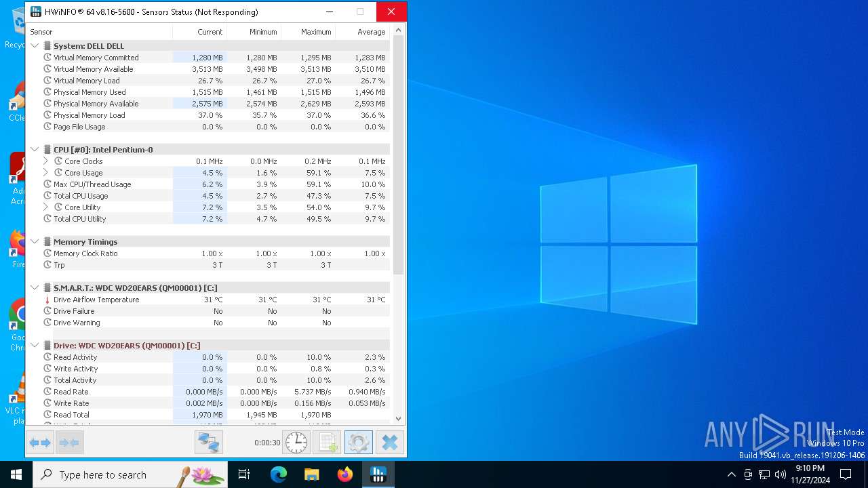Screen dimensions: 868x488
Task: Expand the Core Clocks row
Action: tap(45, 161)
